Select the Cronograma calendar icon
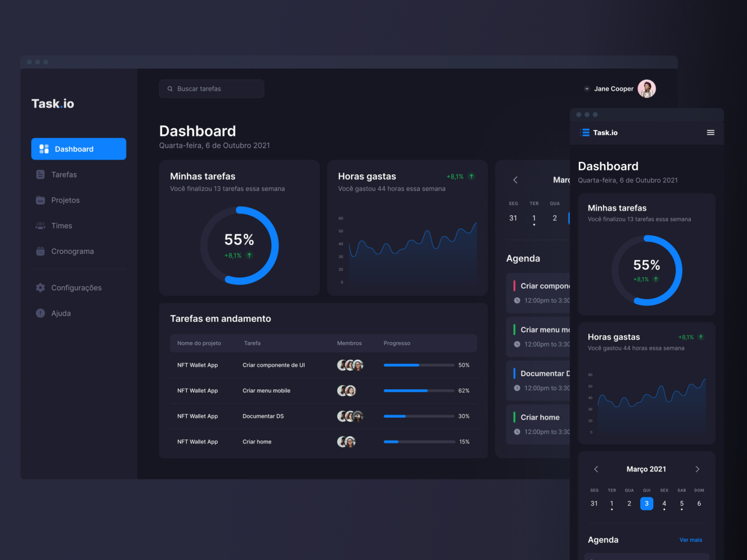Viewport: 747px width, 560px height. click(x=40, y=251)
